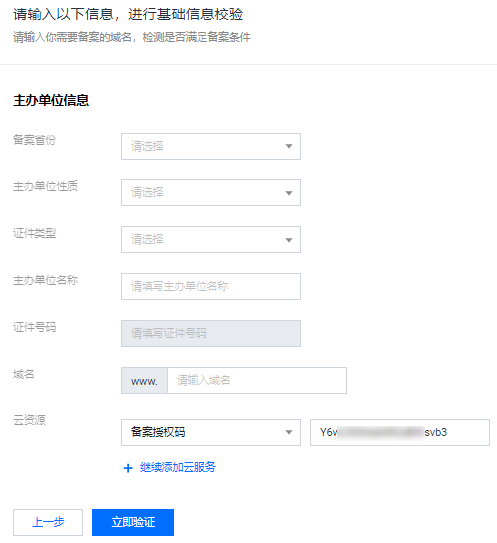Open the 备案省份 select box

[211, 146]
